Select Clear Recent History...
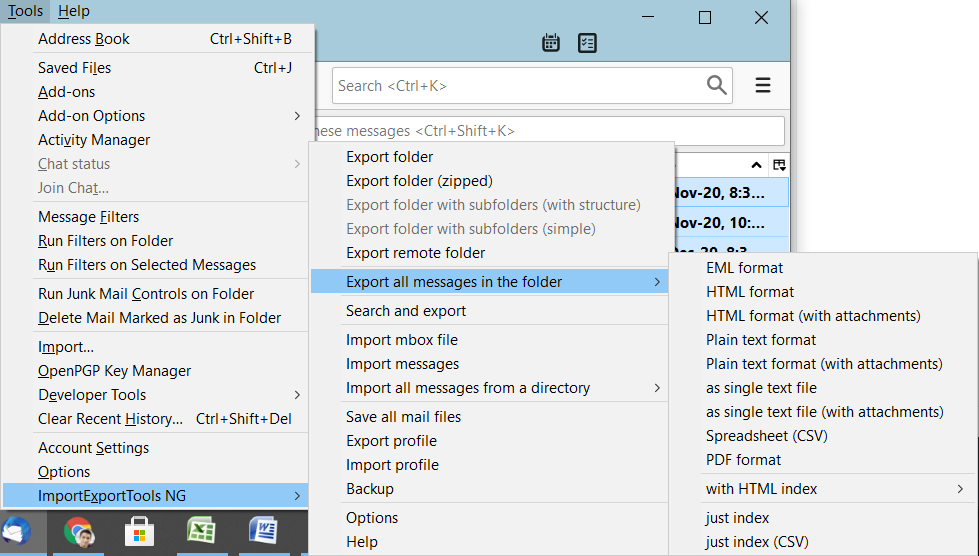The height and width of the screenshot is (556, 979). coord(156,419)
